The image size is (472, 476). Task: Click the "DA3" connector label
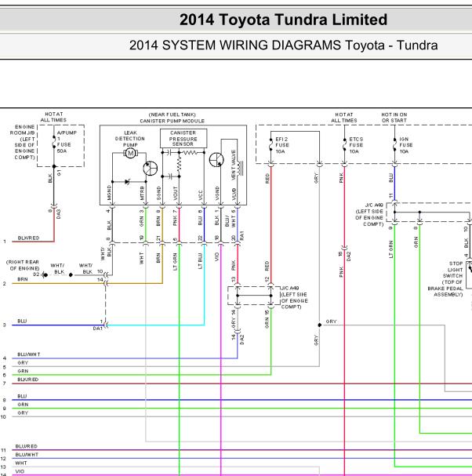click(59, 214)
